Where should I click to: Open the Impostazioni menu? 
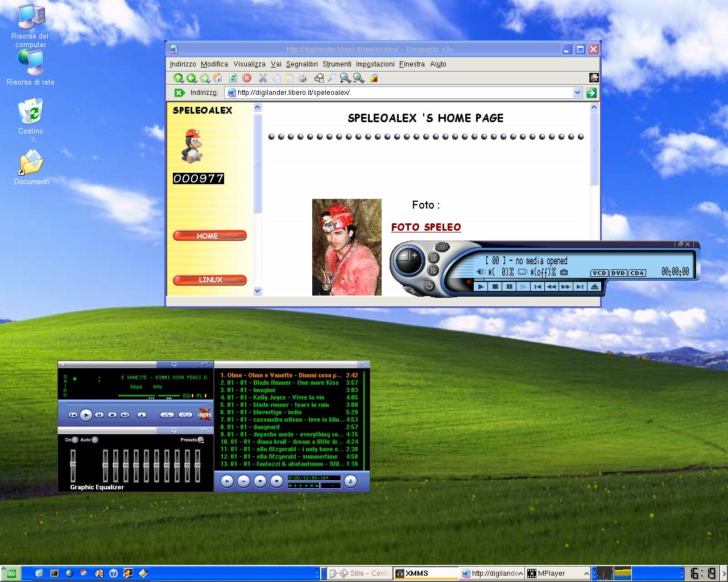[375, 64]
